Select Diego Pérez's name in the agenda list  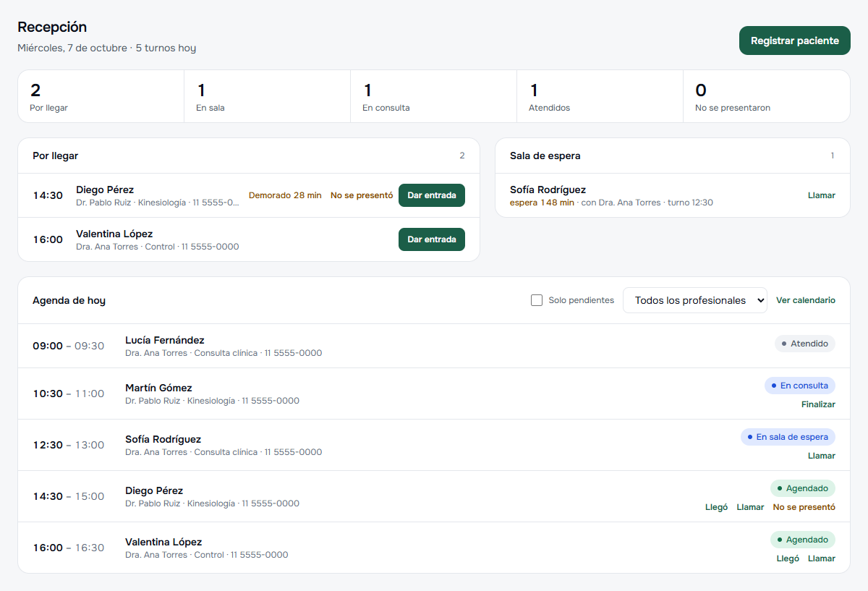(x=154, y=490)
